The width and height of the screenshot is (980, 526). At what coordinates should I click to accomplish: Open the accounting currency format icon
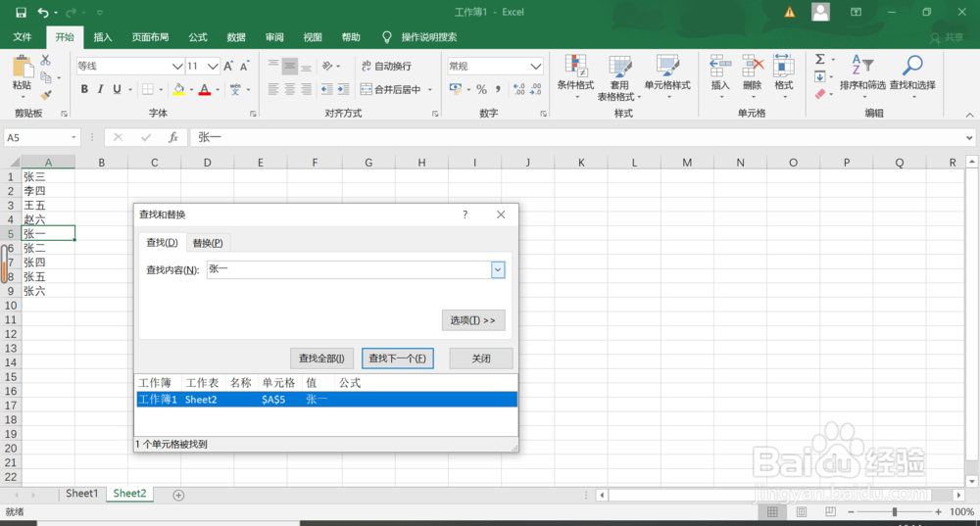455,89
